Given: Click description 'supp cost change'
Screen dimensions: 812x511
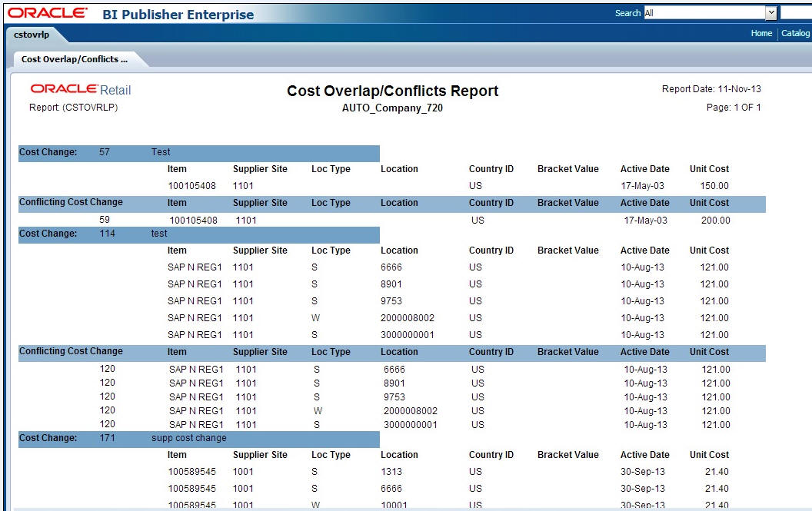Looking at the screenshot, I should click(189, 438).
